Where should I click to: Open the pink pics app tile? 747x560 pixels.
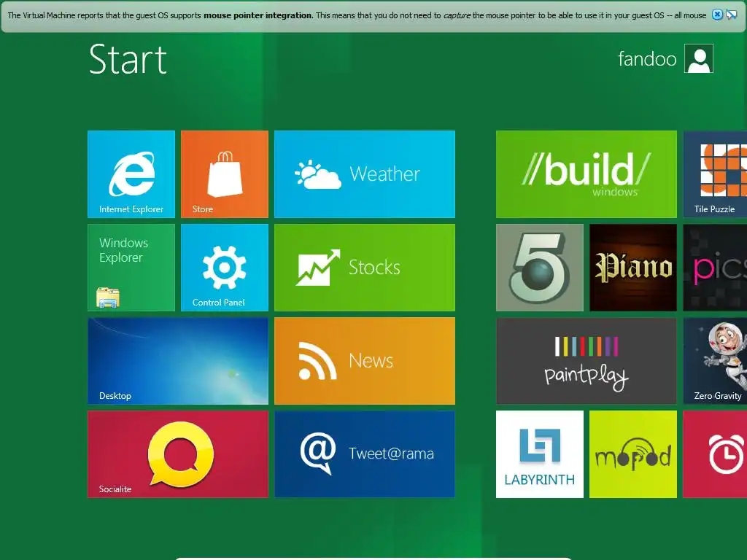coord(715,268)
